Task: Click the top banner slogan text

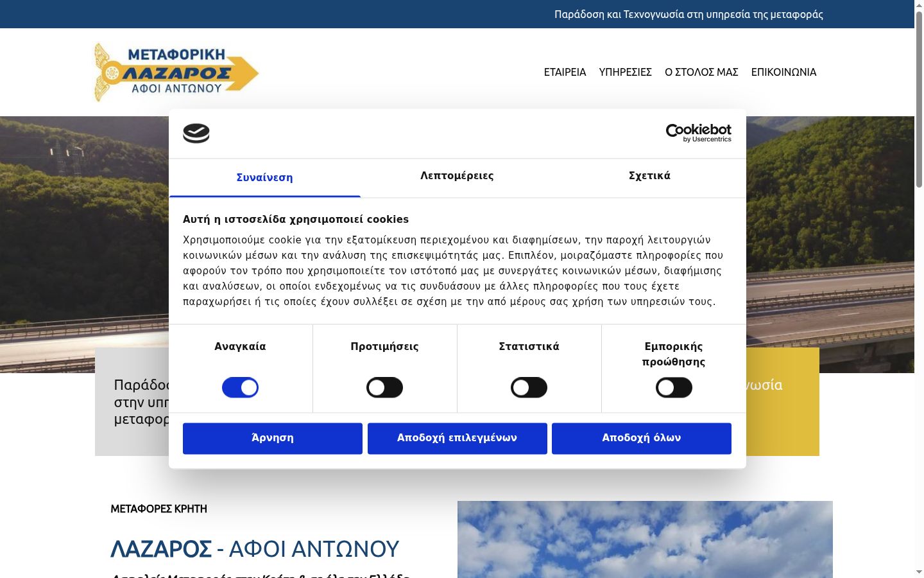Action: point(689,14)
